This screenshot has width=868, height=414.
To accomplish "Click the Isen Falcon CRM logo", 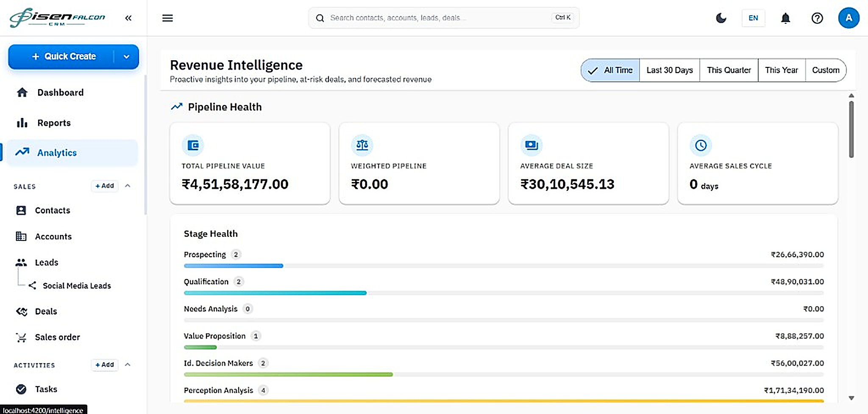I will pos(57,17).
